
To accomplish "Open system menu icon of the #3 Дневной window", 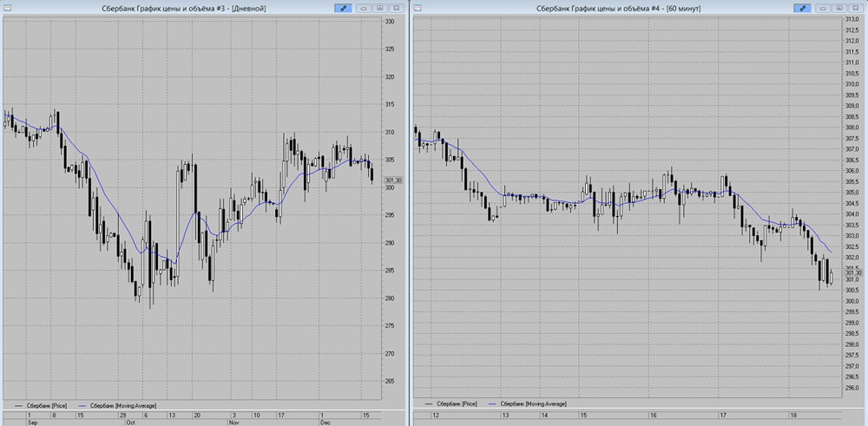I will [7, 8].
